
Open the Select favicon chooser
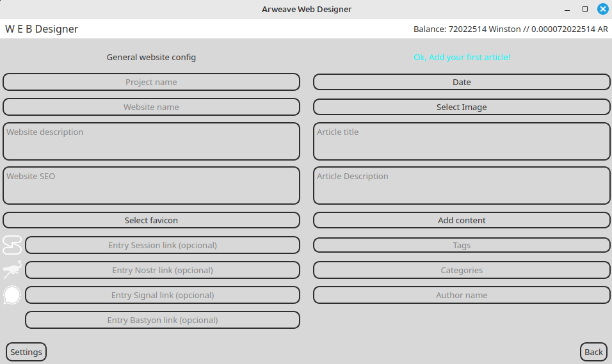pos(152,220)
